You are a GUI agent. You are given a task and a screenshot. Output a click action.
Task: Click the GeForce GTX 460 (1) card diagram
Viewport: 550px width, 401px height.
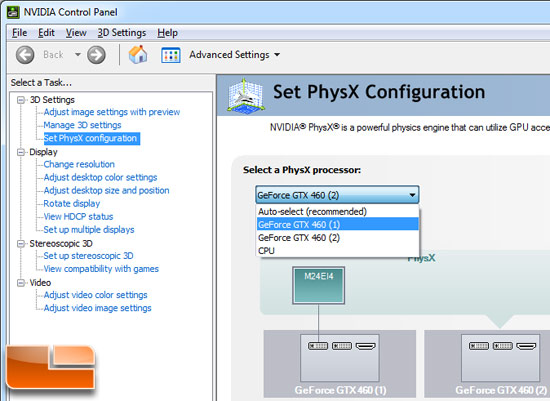click(x=340, y=363)
